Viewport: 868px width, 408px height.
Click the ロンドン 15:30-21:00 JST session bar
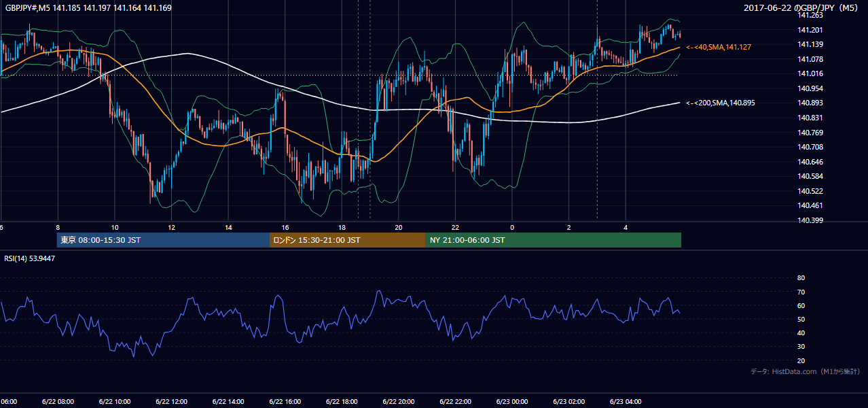point(348,240)
